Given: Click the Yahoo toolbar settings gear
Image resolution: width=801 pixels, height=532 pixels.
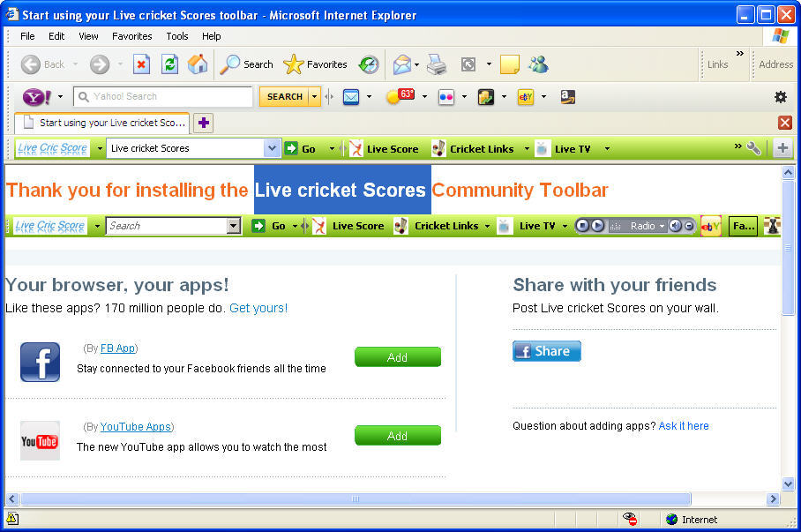Looking at the screenshot, I should click(780, 98).
